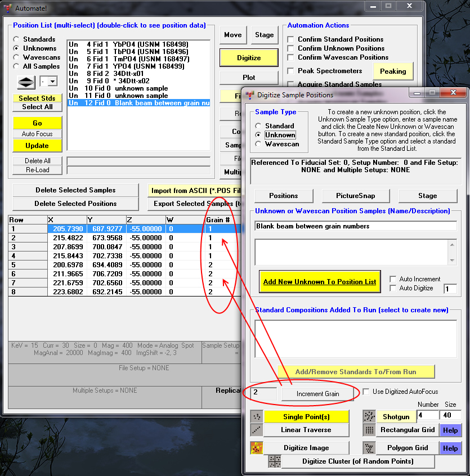The height and width of the screenshot is (476, 470).
Task: Click Add New Unknown To Position List
Action: tap(320, 281)
